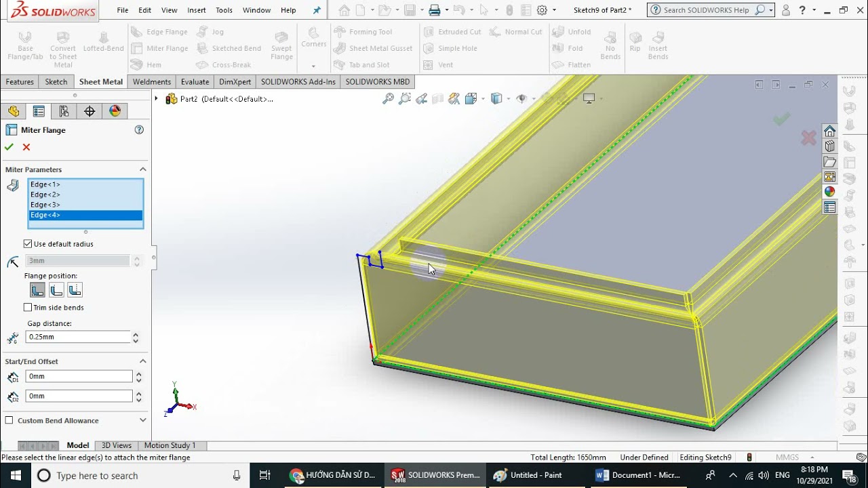Click the Sheet Metal Gusset button

click(x=373, y=48)
